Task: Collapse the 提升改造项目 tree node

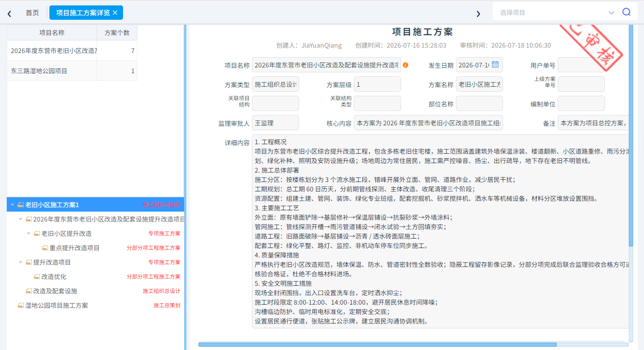Action: coord(20,262)
